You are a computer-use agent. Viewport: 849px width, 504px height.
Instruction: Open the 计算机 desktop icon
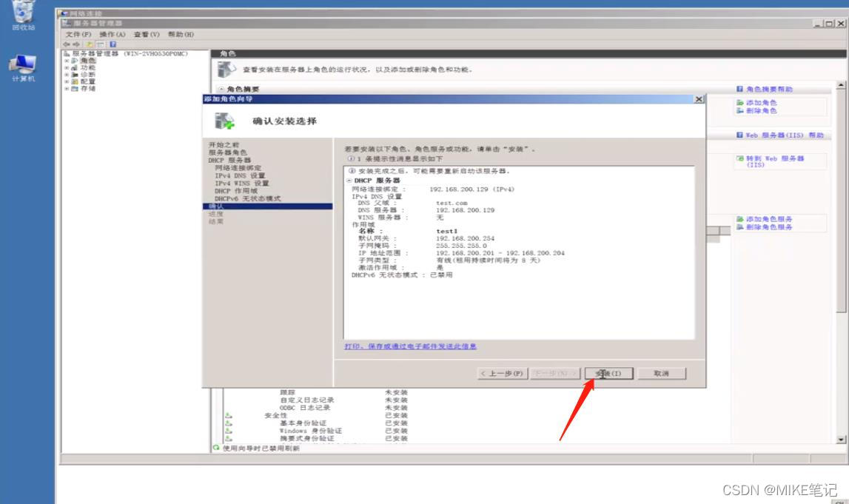click(x=23, y=67)
